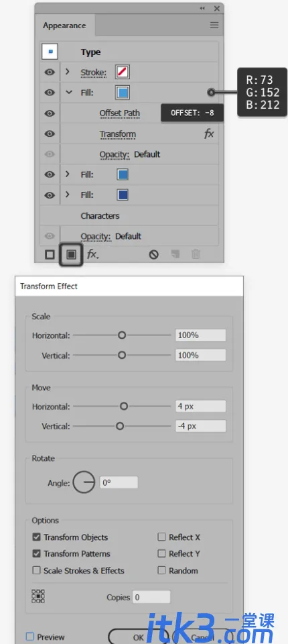The height and width of the screenshot is (644, 288).
Task: Select the Appearance panel tab
Action: [x=64, y=25]
